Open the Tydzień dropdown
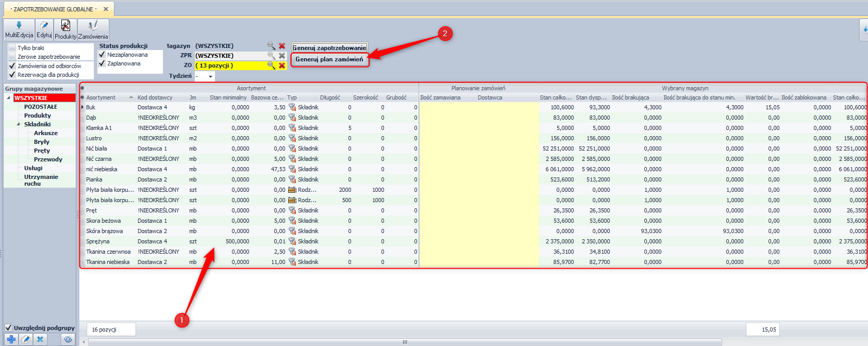This screenshot has width=868, height=346. click(210, 76)
